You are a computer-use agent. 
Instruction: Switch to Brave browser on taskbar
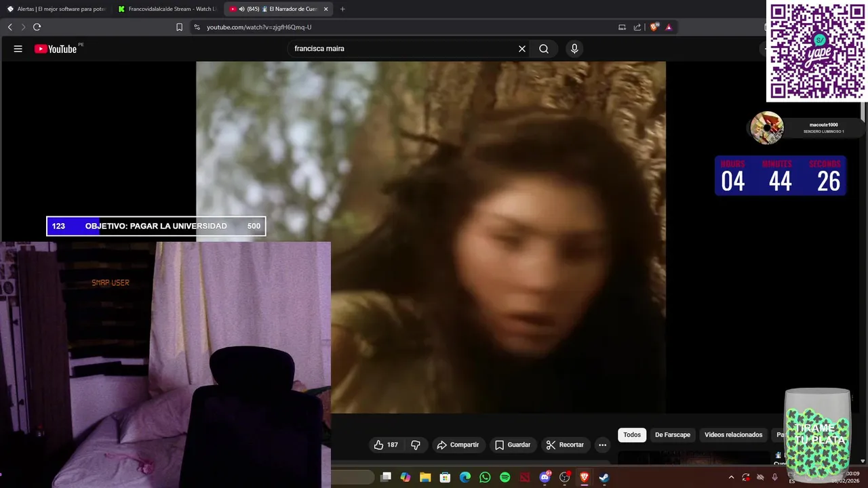pyautogui.click(x=584, y=477)
